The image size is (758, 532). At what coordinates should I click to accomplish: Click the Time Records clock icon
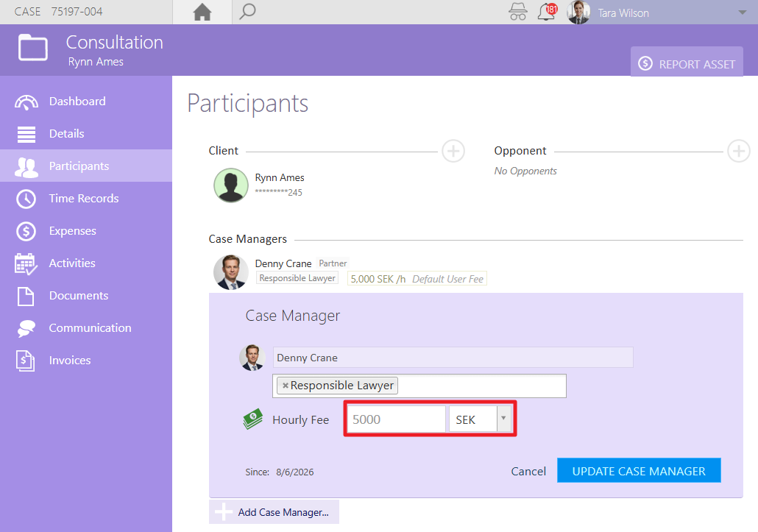click(x=26, y=199)
